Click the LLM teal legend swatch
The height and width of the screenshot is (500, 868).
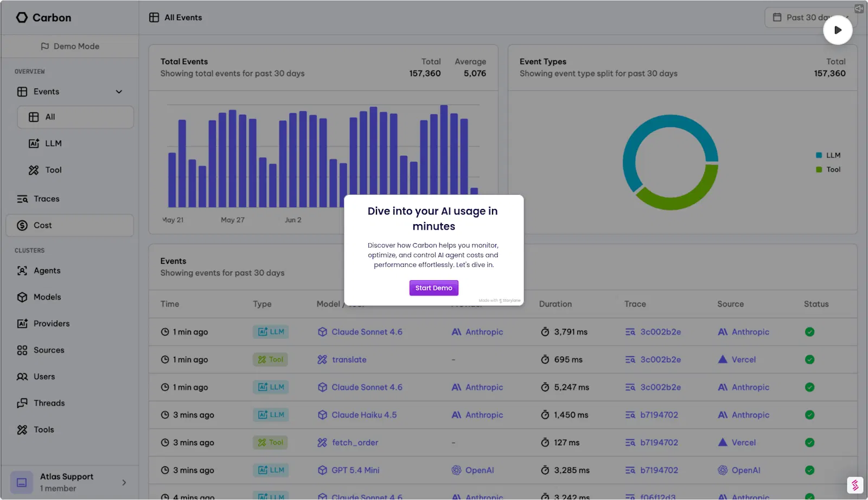click(819, 155)
